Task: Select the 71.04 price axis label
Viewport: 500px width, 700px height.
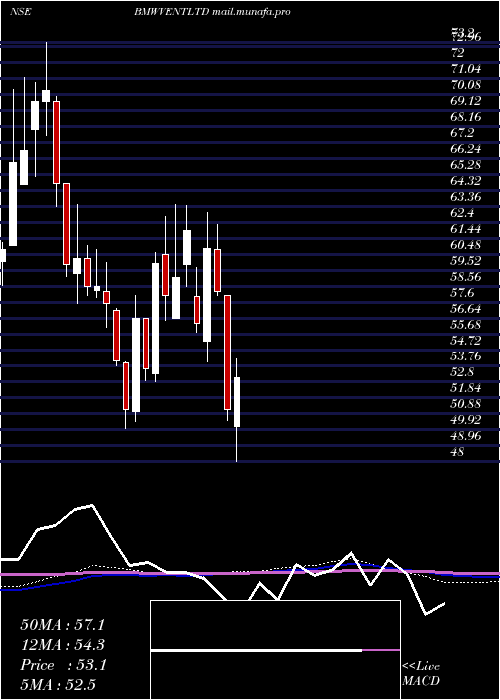Action: click(466, 69)
